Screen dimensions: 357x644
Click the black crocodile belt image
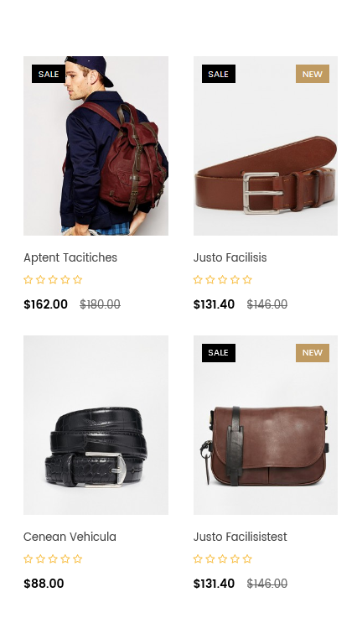(96, 425)
